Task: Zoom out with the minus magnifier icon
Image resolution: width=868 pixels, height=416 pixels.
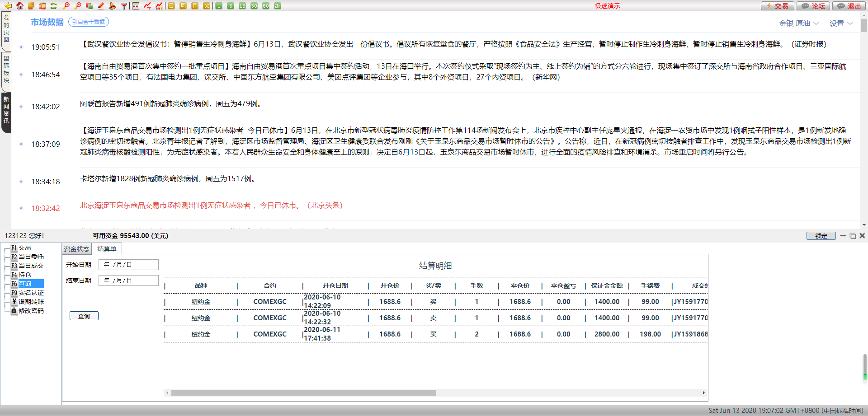Action: click(x=78, y=6)
